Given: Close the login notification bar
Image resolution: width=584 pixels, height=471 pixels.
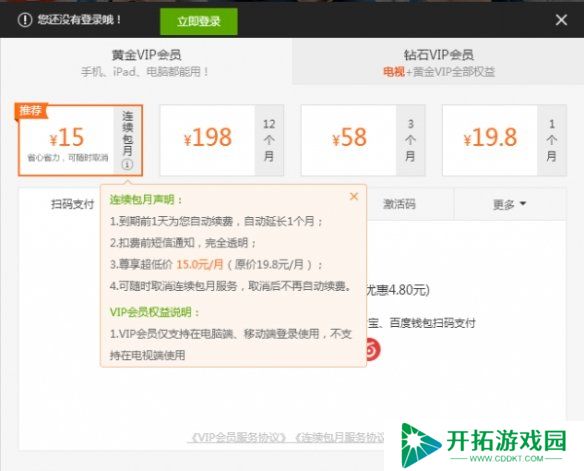Looking at the screenshot, I should pos(561,20).
